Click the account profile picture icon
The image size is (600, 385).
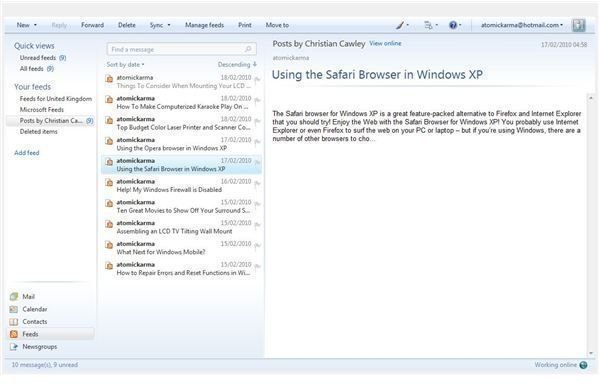(x=579, y=25)
